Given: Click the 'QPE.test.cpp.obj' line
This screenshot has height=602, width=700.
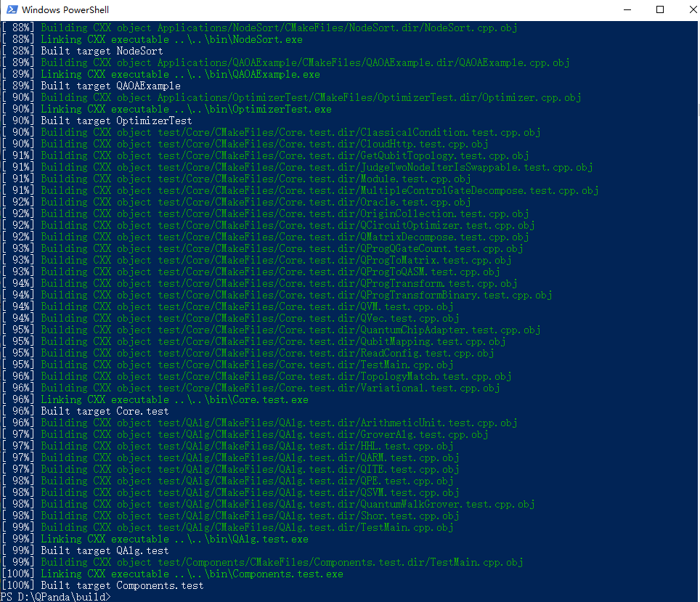Looking at the screenshot, I should coord(228,481).
